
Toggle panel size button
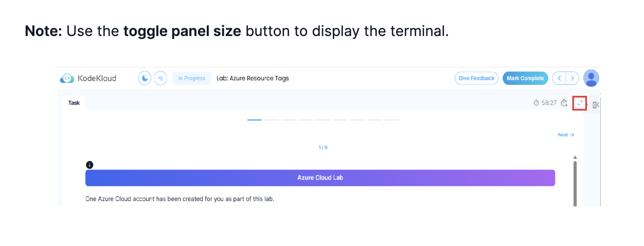click(x=580, y=103)
